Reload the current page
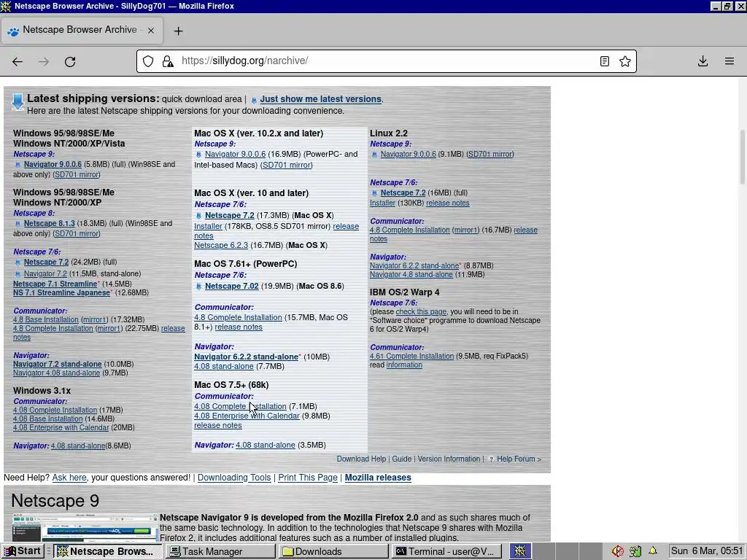Image resolution: width=747 pixels, height=560 pixels. [70, 61]
